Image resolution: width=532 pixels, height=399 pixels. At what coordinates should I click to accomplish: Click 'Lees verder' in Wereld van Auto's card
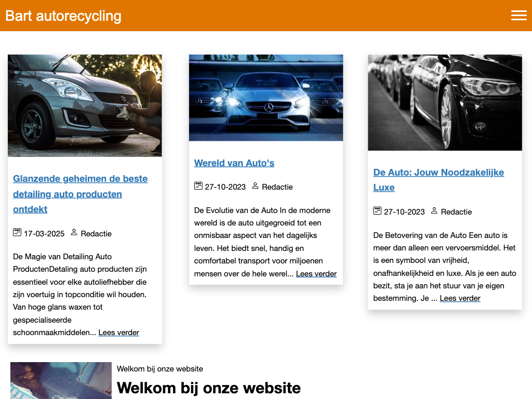[316, 274]
